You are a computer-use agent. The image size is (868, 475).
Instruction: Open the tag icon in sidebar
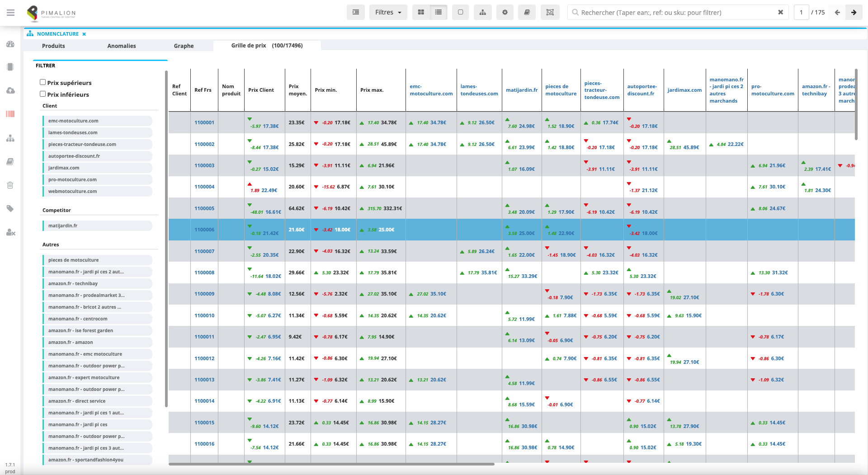pyautogui.click(x=10, y=208)
